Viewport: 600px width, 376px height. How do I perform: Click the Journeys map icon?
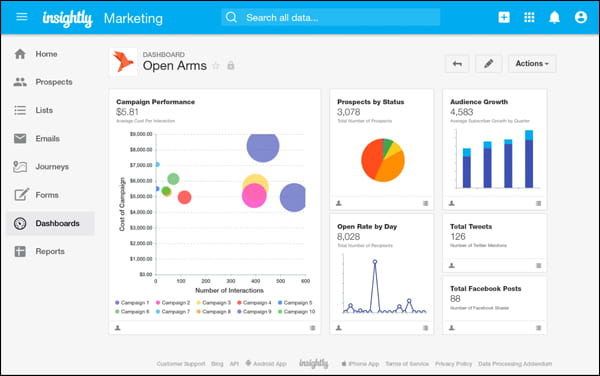[x=20, y=167]
